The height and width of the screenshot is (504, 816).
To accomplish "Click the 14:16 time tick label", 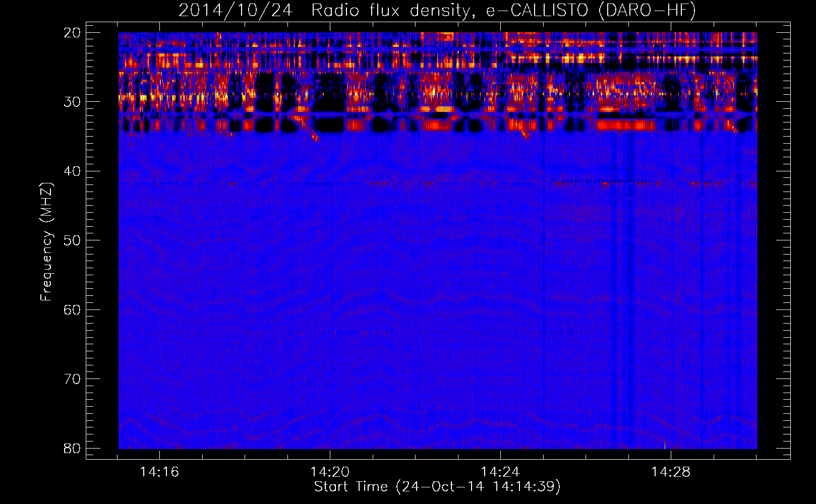I will [159, 472].
